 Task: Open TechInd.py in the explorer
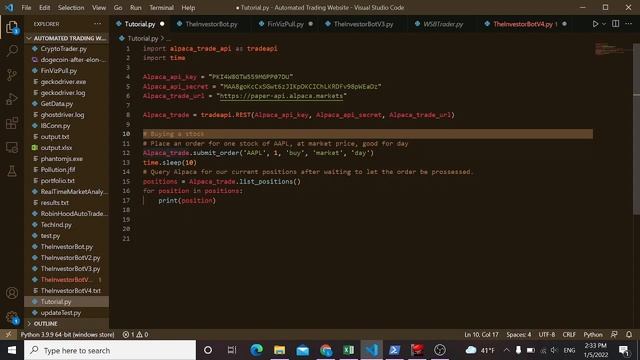coord(56,224)
